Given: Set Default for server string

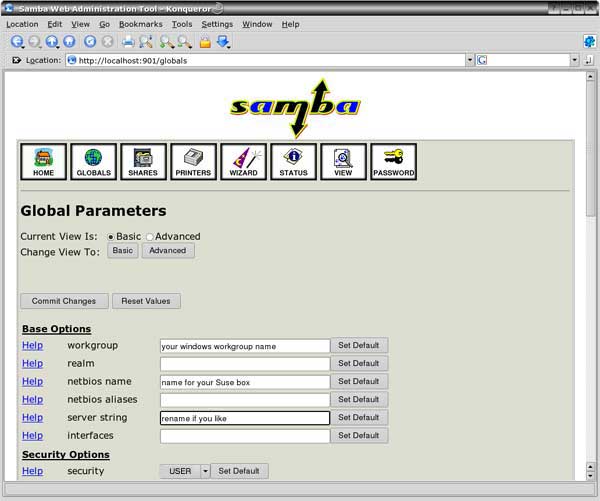Looking at the screenshot, I should pyautogui.click(x=359, y=417).
